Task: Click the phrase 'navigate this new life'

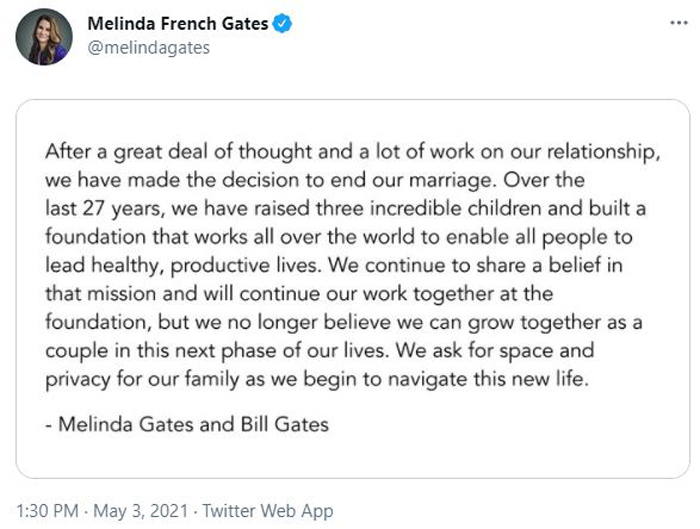Action: [x=488, y=379]
